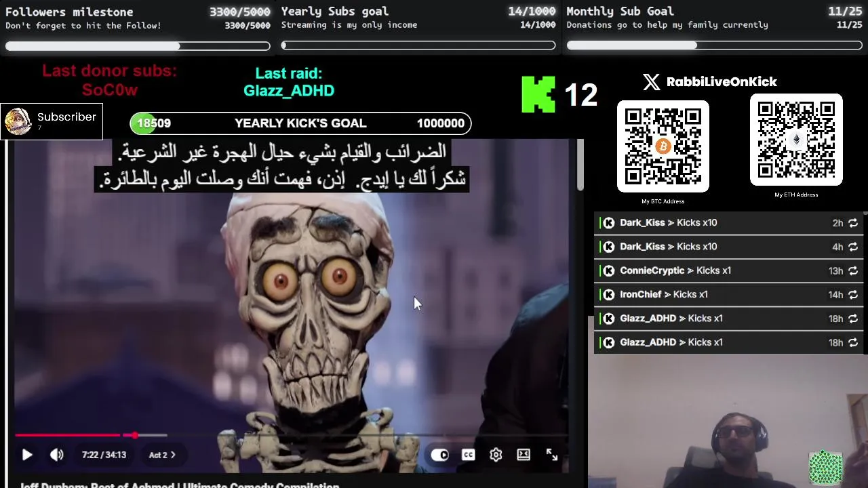This screenshot has width=868, height=488.
Task: Click Kick badge icon on IronChief row
Action: [609, 294]
